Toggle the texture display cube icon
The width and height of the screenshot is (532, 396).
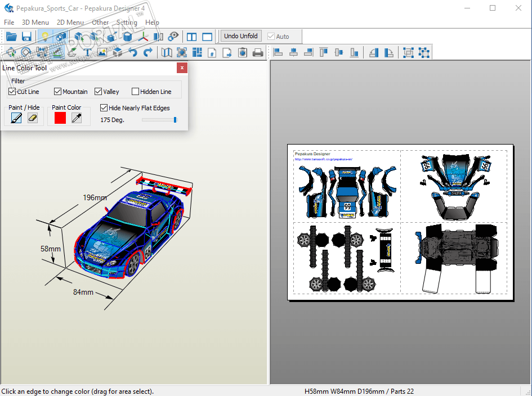tap(60, 36)
